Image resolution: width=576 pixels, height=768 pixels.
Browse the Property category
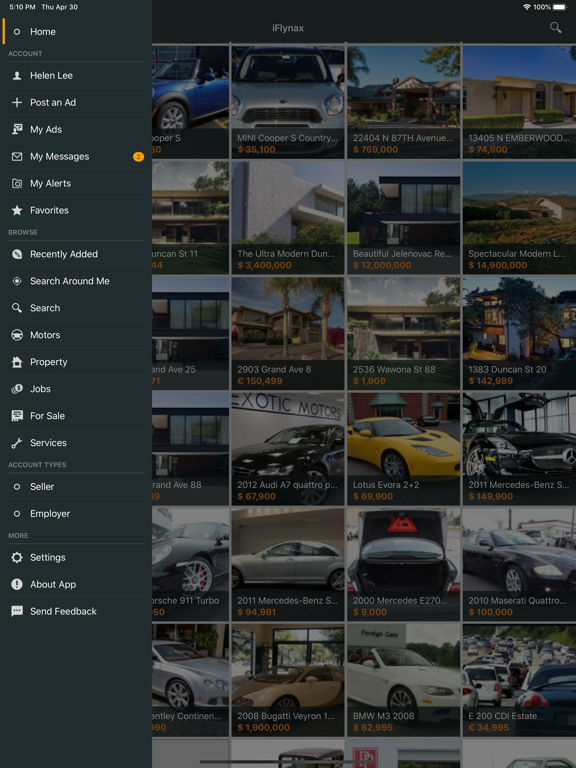tap(76, 362)
